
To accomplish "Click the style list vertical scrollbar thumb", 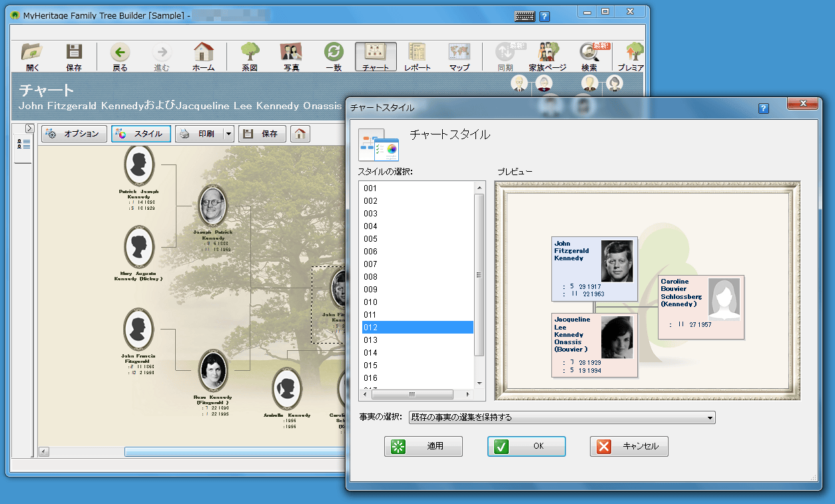I will 479,275.
